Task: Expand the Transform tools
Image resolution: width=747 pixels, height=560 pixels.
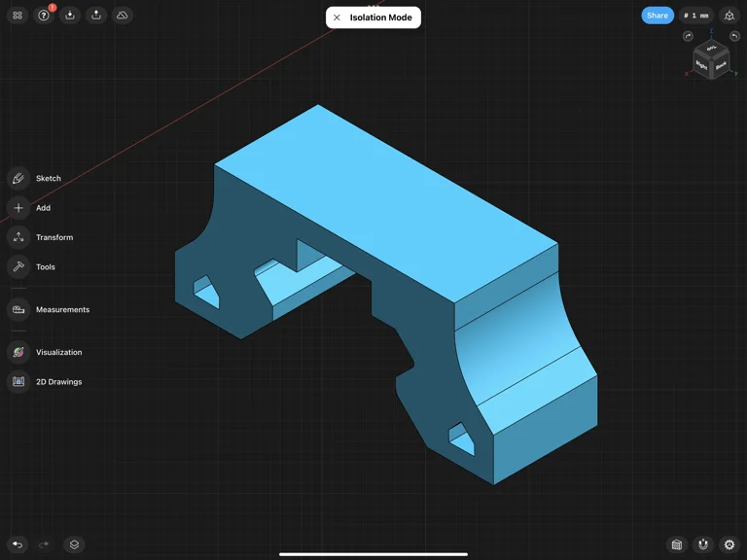Action: tap(18, 237)
